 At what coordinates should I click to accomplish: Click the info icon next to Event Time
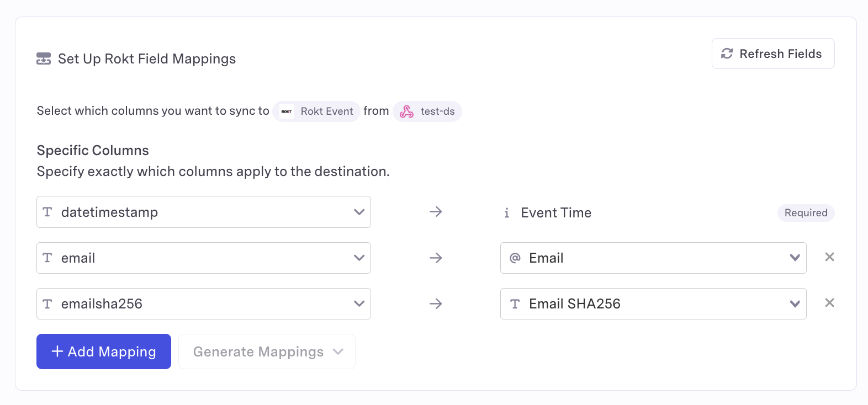tap(506, 213)
